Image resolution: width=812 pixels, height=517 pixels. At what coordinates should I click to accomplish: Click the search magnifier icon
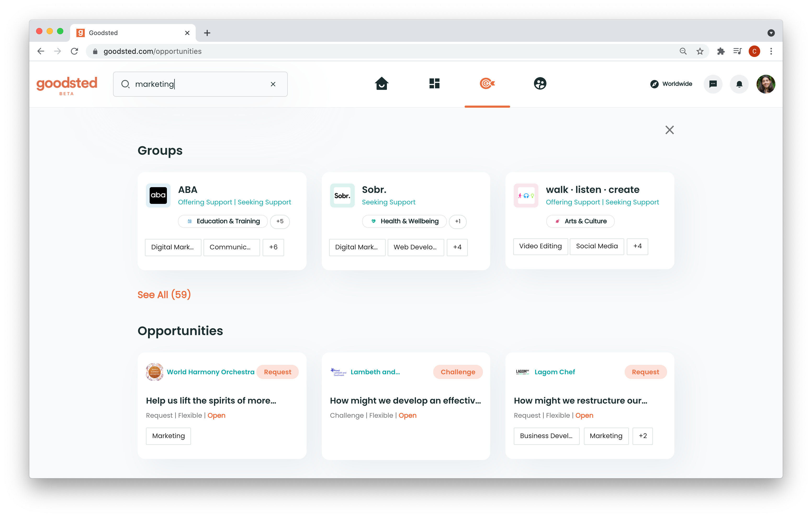126,84
